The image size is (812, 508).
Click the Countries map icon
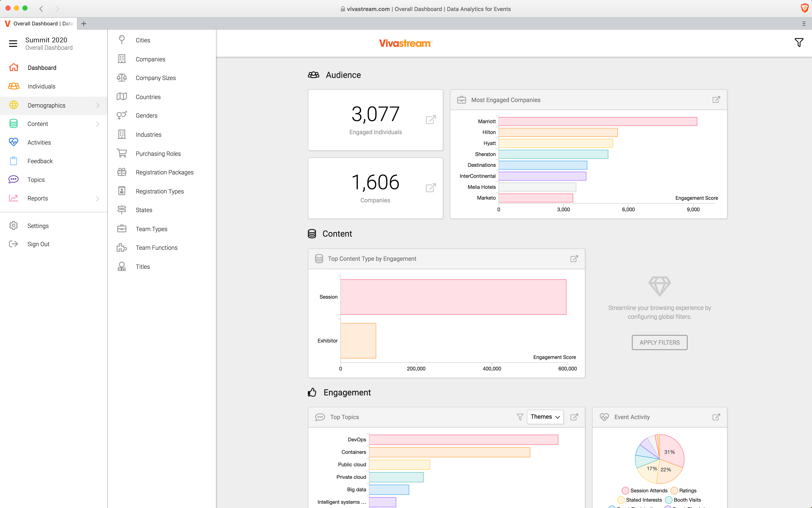122,97
